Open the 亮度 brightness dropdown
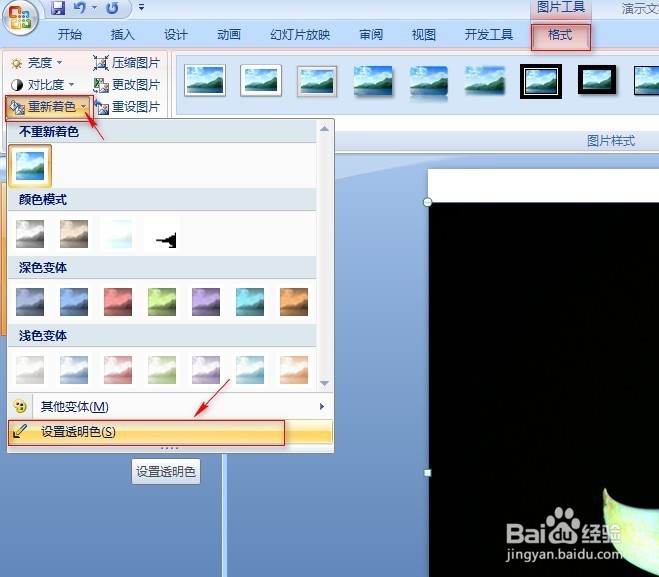659x577 pixels. point(37,63)
